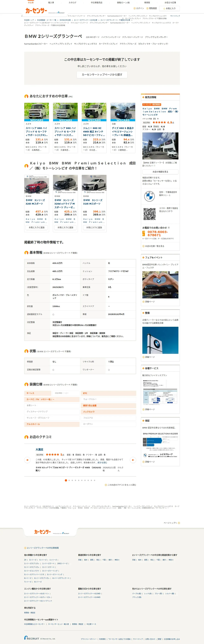Viewport: 204px width, 644px height.
Task: Click the dealer showroom photo in 販売店情報
Action: coord(160,146)
